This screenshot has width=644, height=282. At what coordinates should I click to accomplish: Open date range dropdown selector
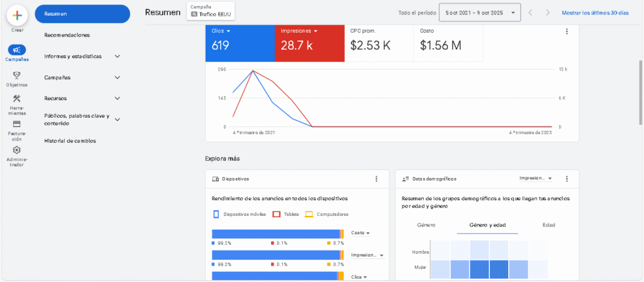click(x=480, y=13)
